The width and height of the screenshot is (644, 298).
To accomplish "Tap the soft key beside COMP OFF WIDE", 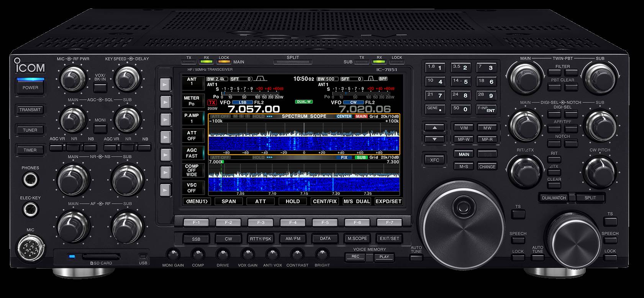I will 165,172.
